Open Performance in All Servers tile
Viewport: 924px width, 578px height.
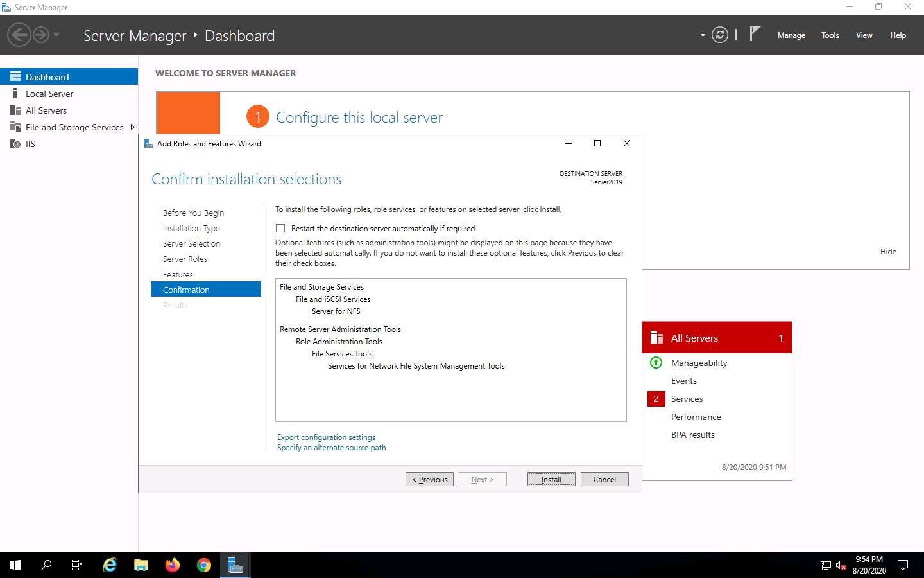coord(696,417)
